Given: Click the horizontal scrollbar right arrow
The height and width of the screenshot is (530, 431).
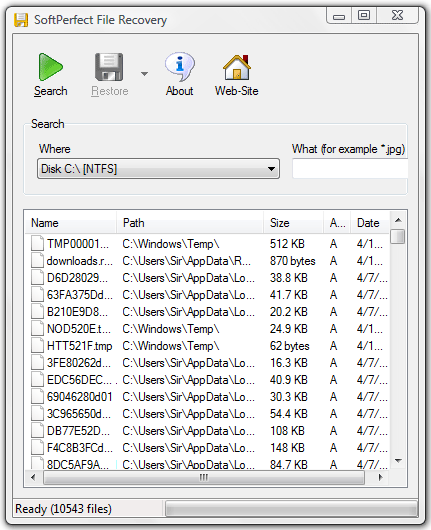Looking at the screenshot, I should pyautogui.click(x=380, y=477).
